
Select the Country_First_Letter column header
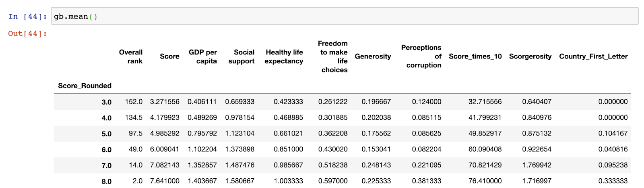[593, 56]
